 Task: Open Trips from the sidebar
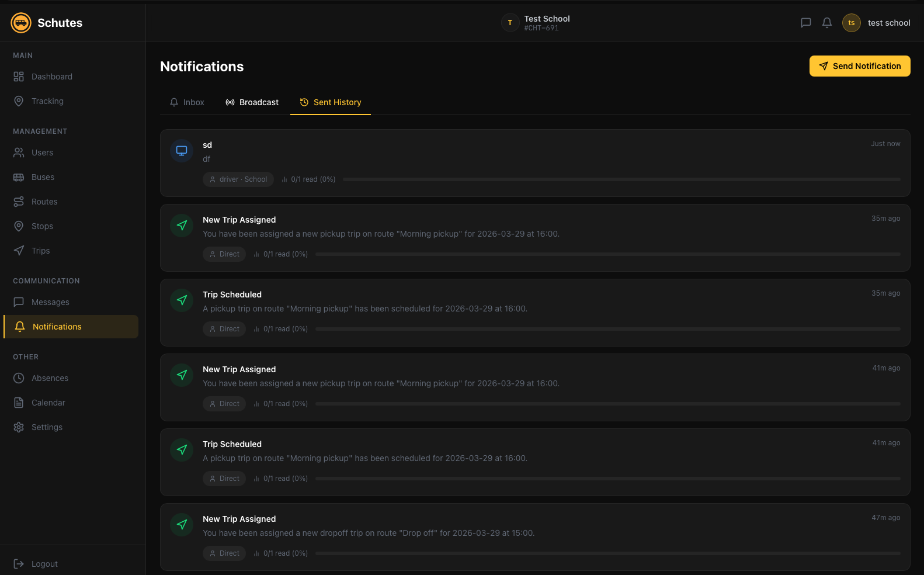[x=71, y=251]
